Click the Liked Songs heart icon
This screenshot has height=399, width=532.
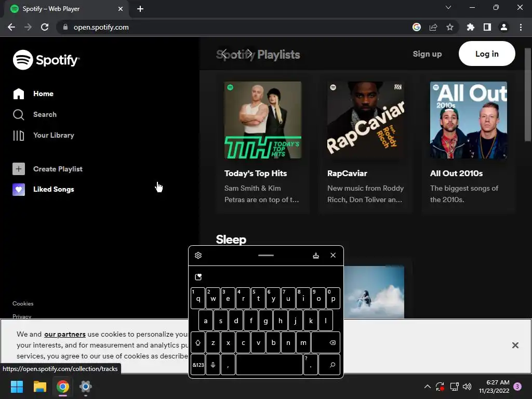point(19,189)
